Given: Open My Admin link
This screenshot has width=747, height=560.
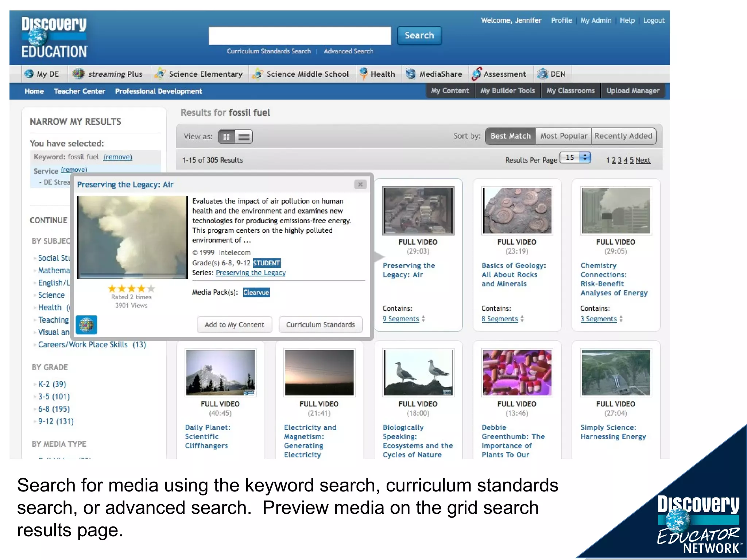Looking at the screenshot, I should [596, 20].
